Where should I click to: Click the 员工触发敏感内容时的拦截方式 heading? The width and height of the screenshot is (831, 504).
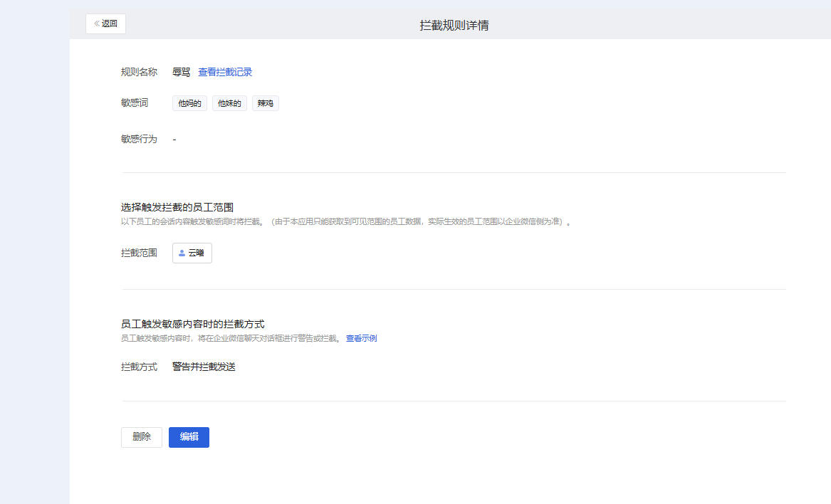pyautogui.click(x=192, y=324)
